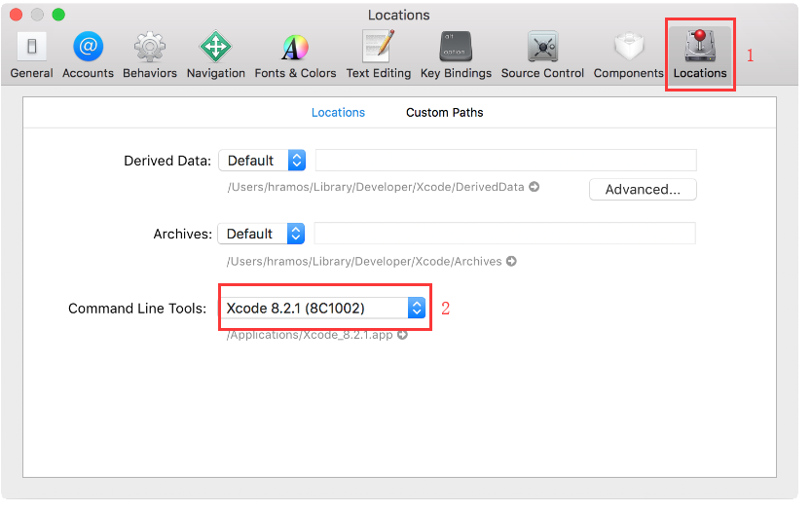This screenshot has width=812, height=511.
Task: Click the DerivedData path text
Action: [376, 187]
